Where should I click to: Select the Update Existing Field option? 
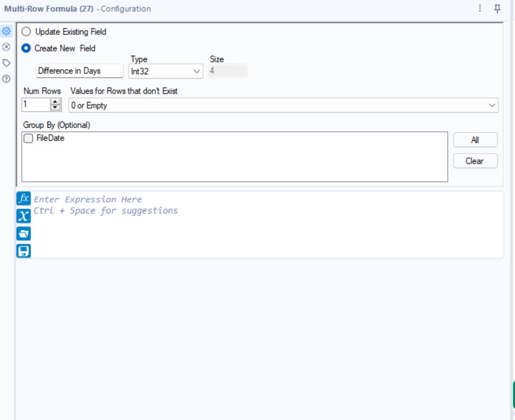tap(26, 30)
